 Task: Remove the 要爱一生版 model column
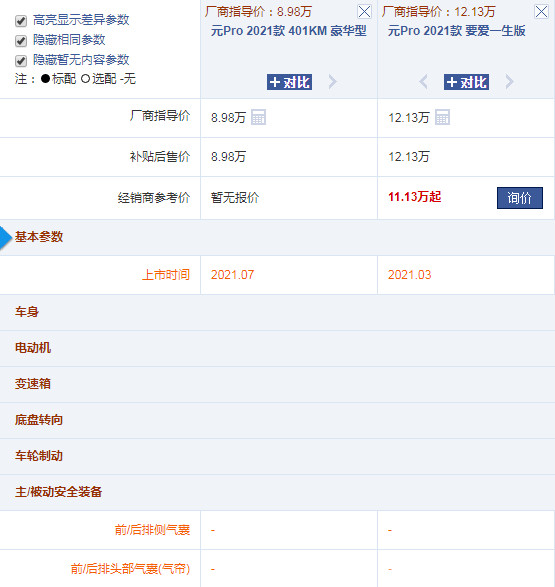click(541, 12)
